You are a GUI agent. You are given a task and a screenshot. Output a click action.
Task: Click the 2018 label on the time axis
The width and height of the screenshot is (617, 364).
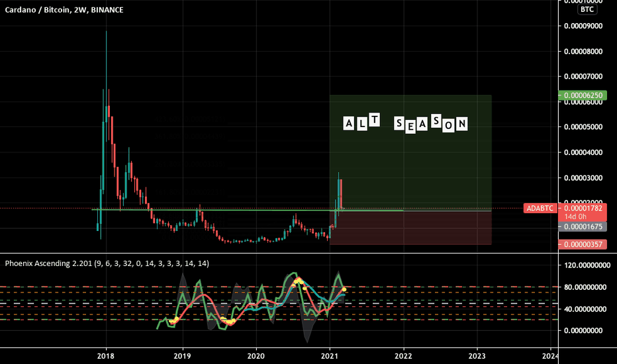(105, 356)
